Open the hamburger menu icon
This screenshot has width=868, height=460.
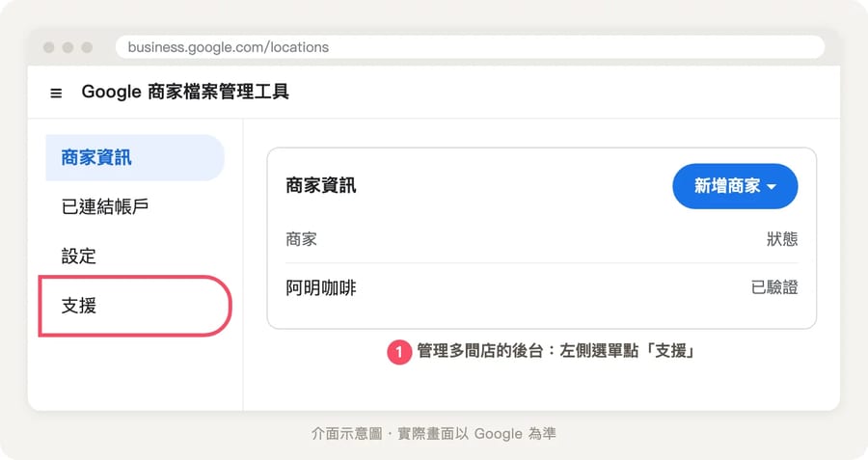coord(56,93)
